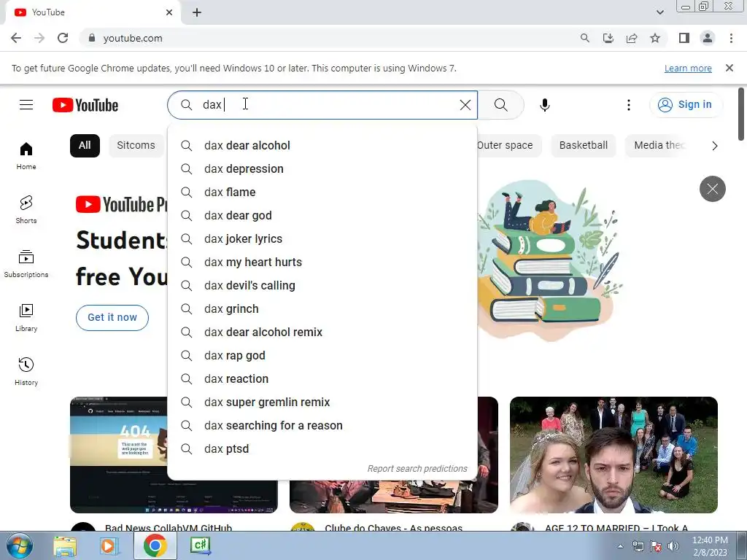Select the Outer space filter chip

pos(505,145)
